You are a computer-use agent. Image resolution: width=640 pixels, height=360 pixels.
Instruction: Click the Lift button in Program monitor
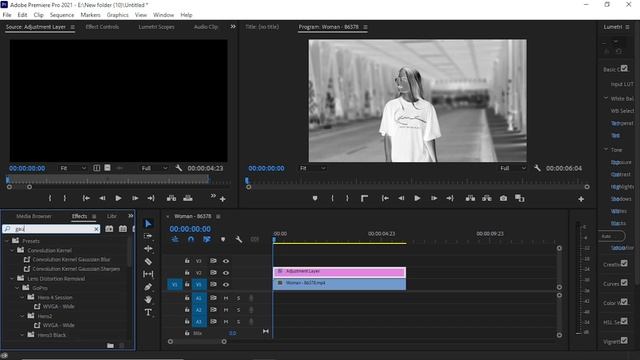coord(470,198)
